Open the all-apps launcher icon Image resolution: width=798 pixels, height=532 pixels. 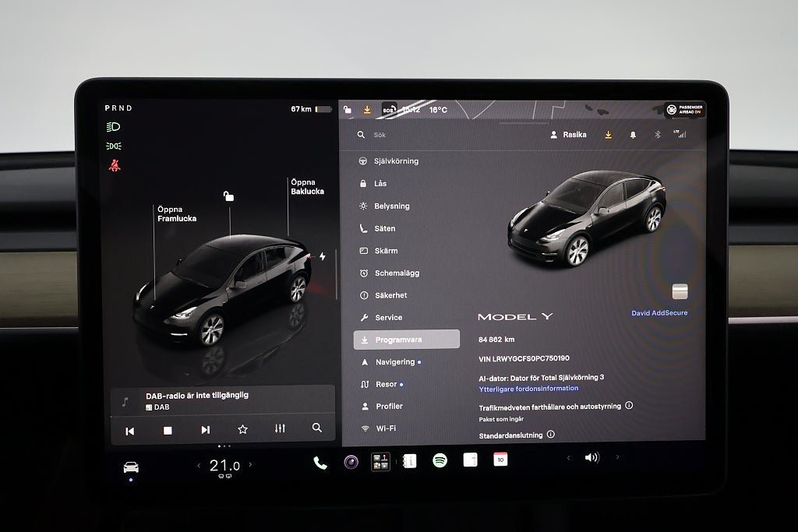coord(380,462)
